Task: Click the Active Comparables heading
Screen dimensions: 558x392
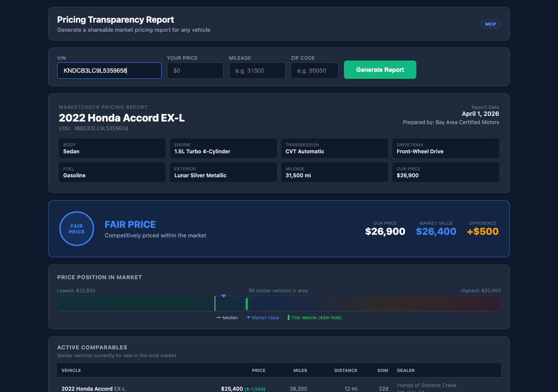Action: click(x=92, y=348)
